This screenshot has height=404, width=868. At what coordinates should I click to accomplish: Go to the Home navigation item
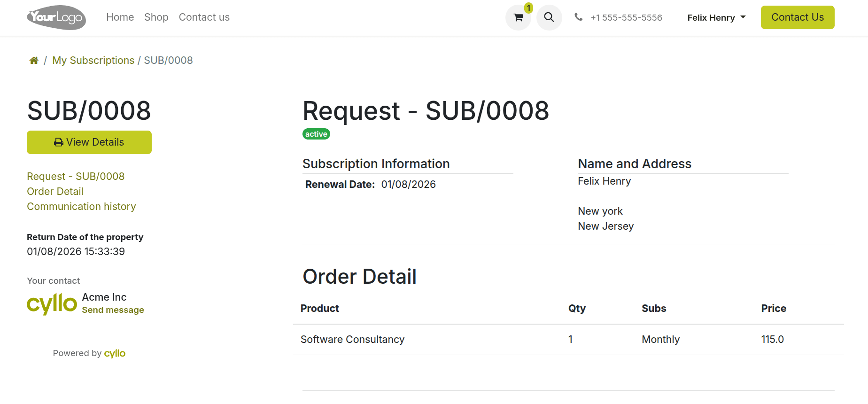click(120, 17)
